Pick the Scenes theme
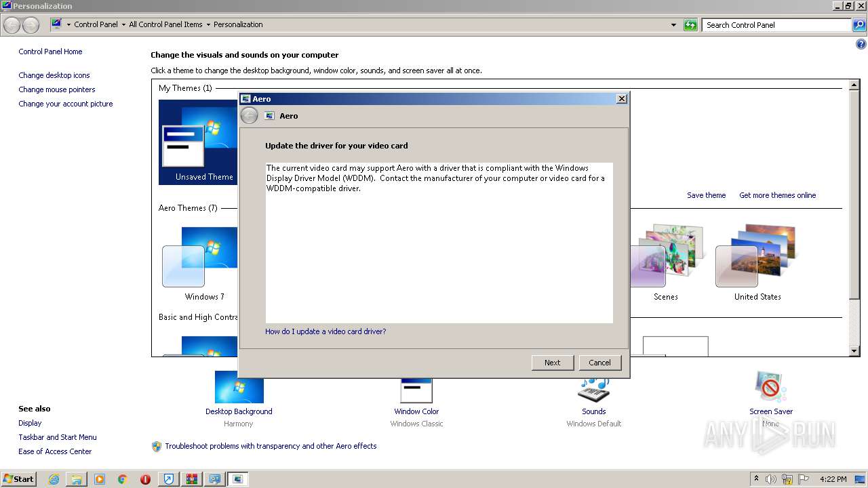The image size is (868, 488). [666, 264]
